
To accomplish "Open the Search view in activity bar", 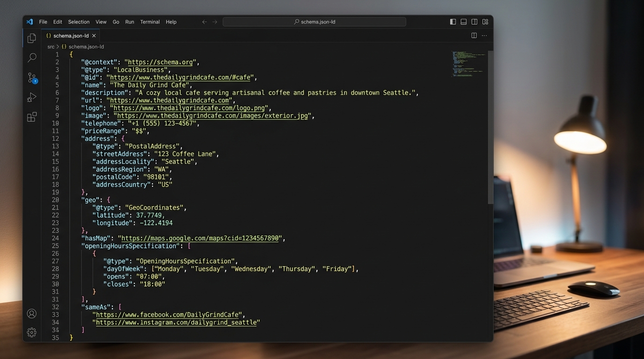I will (x=32, y=57).
